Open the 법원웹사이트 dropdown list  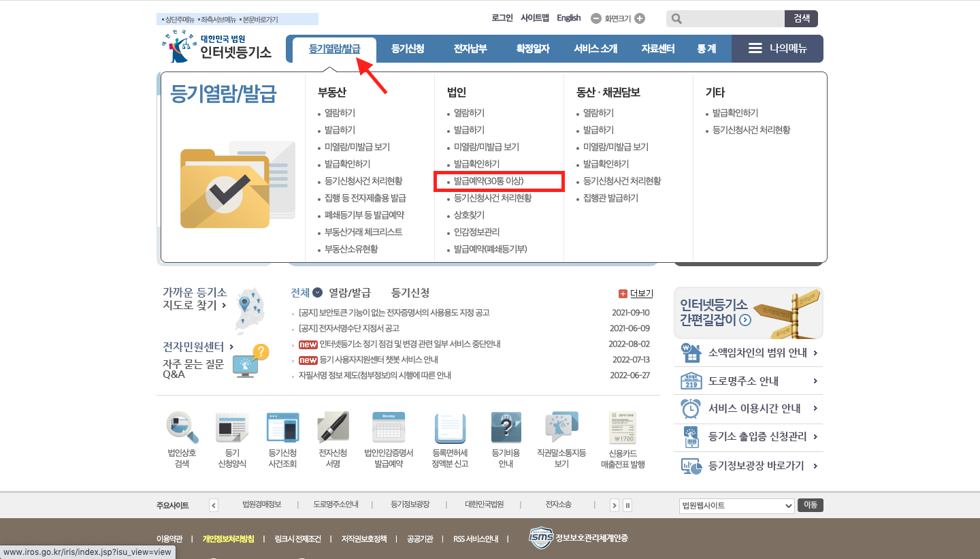coord(738,505)
